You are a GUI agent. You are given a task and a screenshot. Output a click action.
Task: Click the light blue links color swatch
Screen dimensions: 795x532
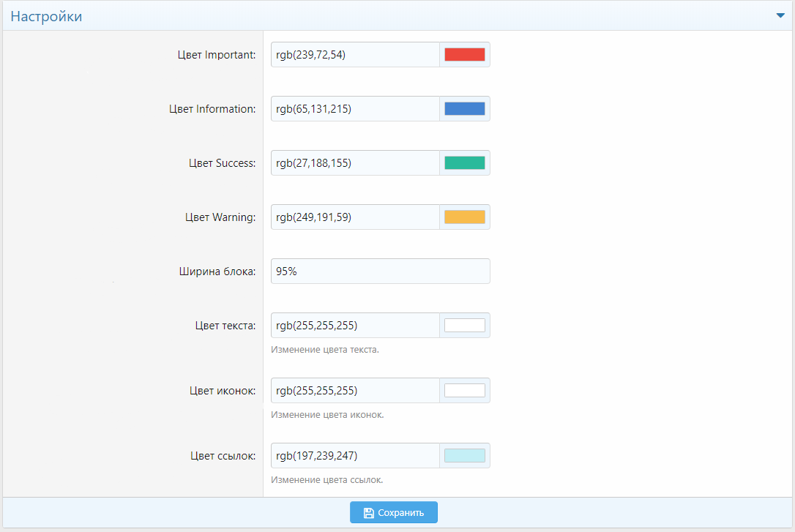[464, 456]
